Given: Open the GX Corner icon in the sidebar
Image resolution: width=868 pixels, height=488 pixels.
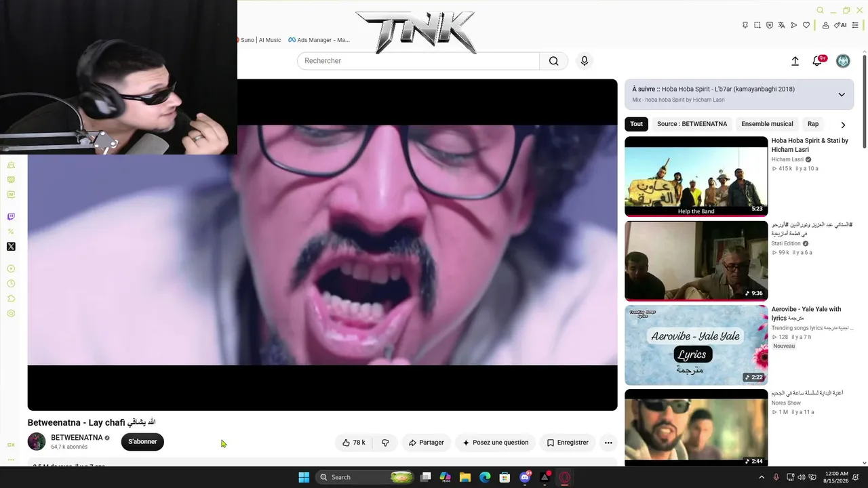Looking at the screenshot, I should 11,445.
